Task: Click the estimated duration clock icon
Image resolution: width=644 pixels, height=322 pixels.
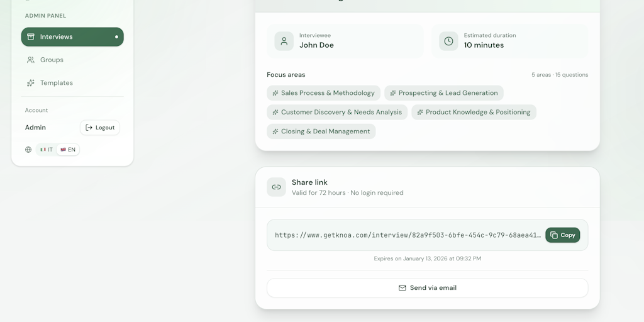Action: coord(448,42)
